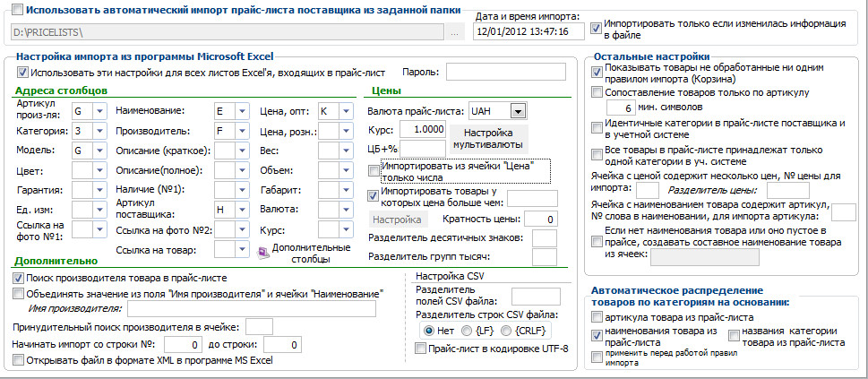Open the Артикул произ-ля column dropdown
The width and height of the screenshot is (868, 379).
pos(99,111)
